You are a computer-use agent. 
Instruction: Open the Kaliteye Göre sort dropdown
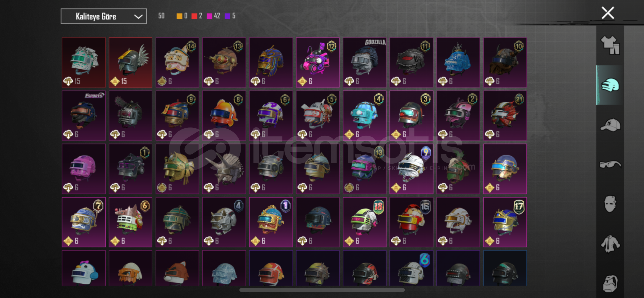coord(104,16)
